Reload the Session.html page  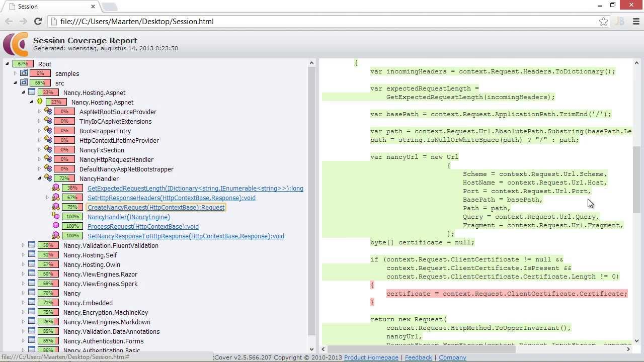coord(38,21)
